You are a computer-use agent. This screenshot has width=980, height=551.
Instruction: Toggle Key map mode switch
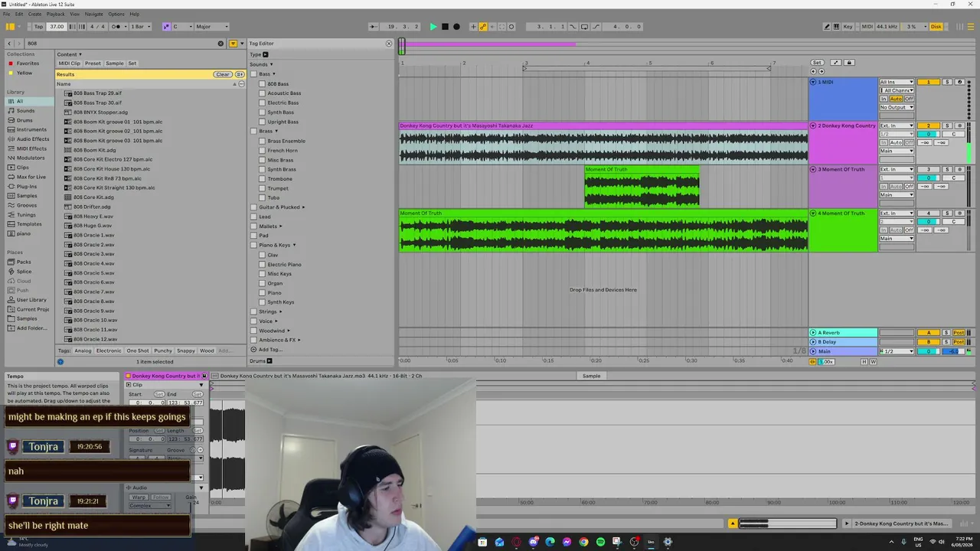tap(848, 27)
